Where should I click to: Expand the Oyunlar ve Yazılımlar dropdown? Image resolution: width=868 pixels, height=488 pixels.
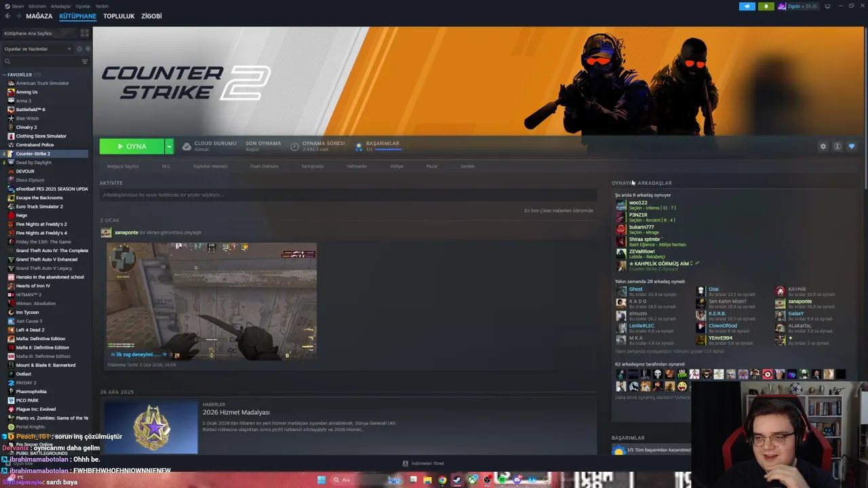(37, 49)
